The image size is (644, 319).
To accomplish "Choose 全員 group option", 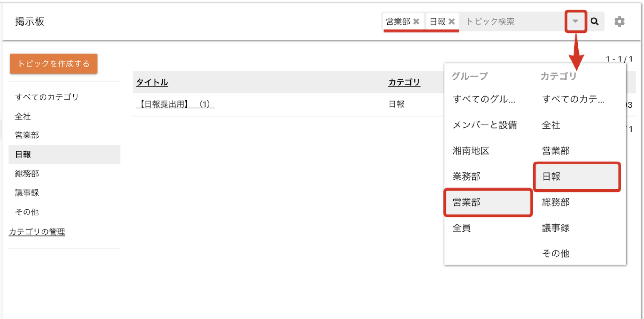I will pyautogui.click(x=461, y=228).
